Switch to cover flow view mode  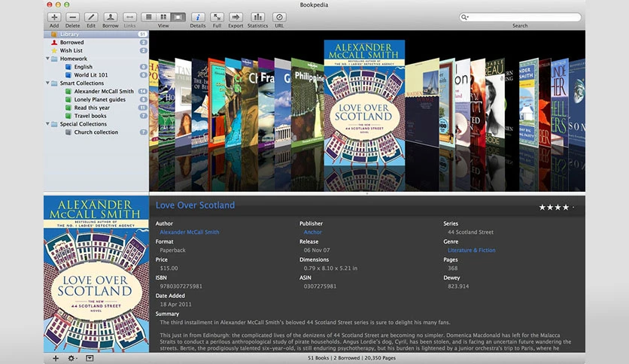click(178, 17)
